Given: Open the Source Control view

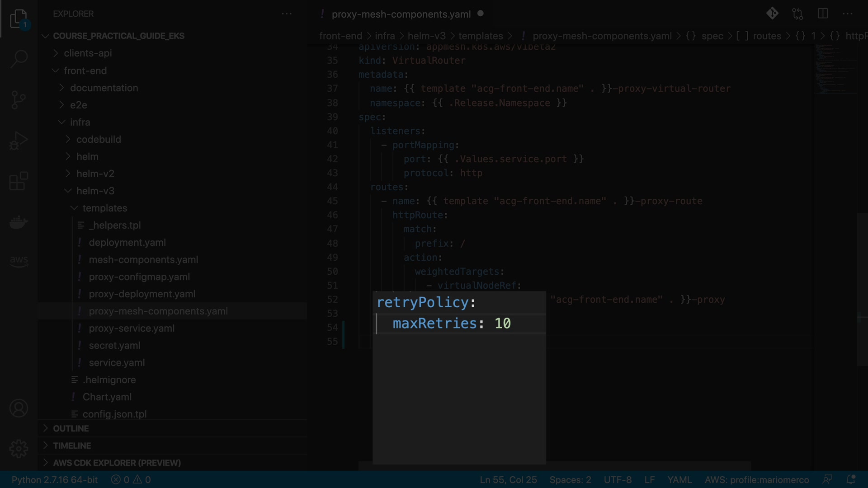Looking at the screenshot, I should click(19, 100).
